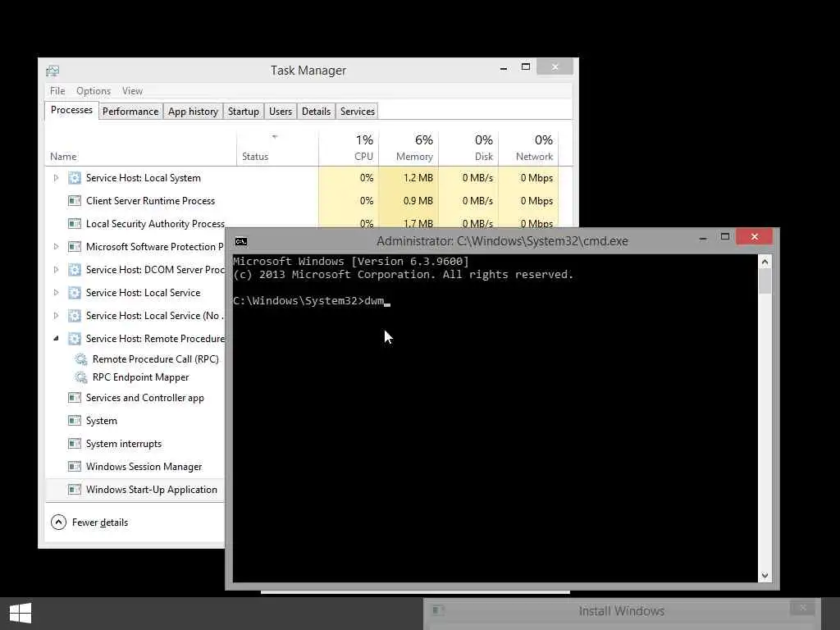This screenshot has height=630, width=840.
Task: Click the Service Host: Local Service (No...) icon
Action: pos(75,316)
